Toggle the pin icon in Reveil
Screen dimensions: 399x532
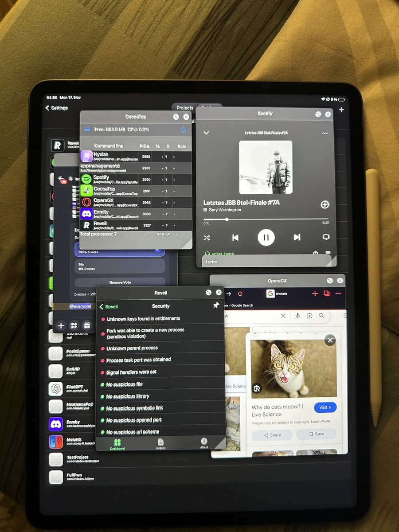tap(216, 305)
